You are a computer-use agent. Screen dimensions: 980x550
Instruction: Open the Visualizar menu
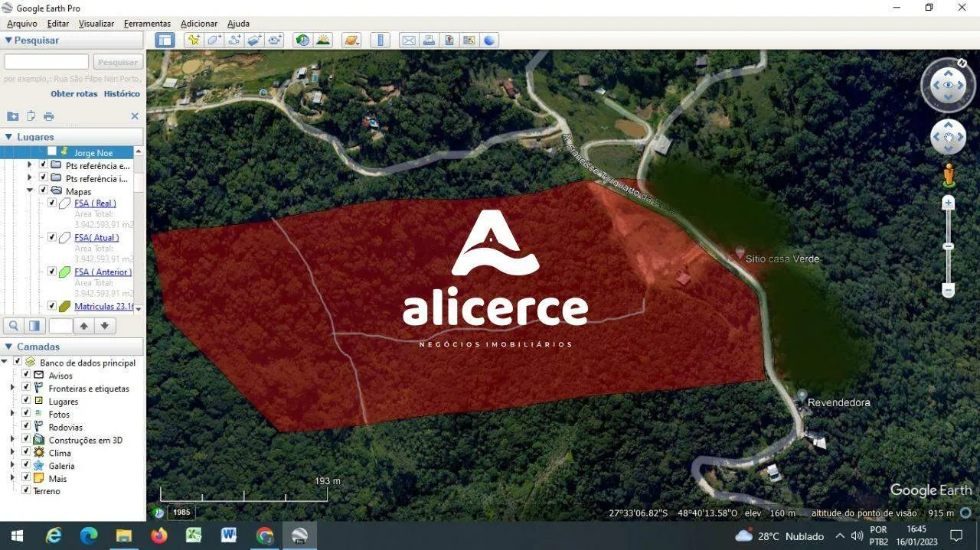click(96, 24)
